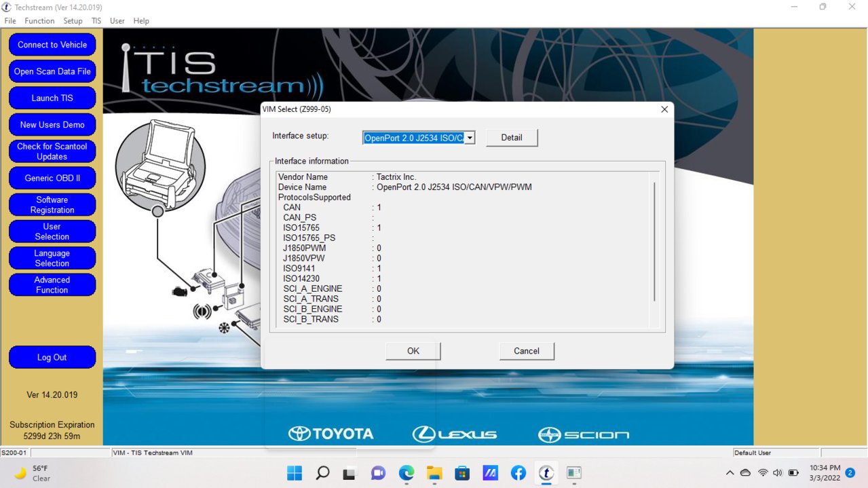The width and height of the screenshot is (868, 488).
Task: Open the Function menu
Action: coord(39,21)
